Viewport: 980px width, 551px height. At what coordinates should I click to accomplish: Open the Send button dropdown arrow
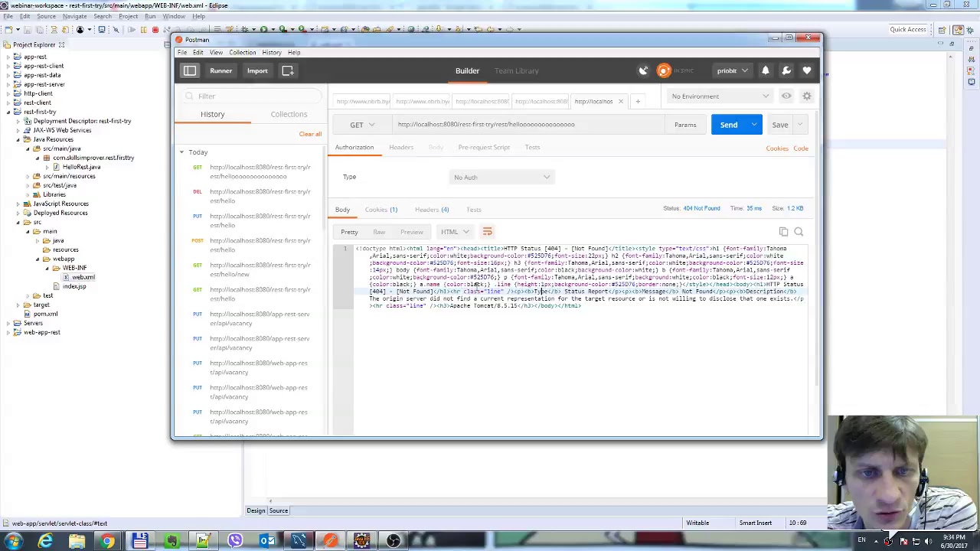pyautogui.click(x=754, y=125)
